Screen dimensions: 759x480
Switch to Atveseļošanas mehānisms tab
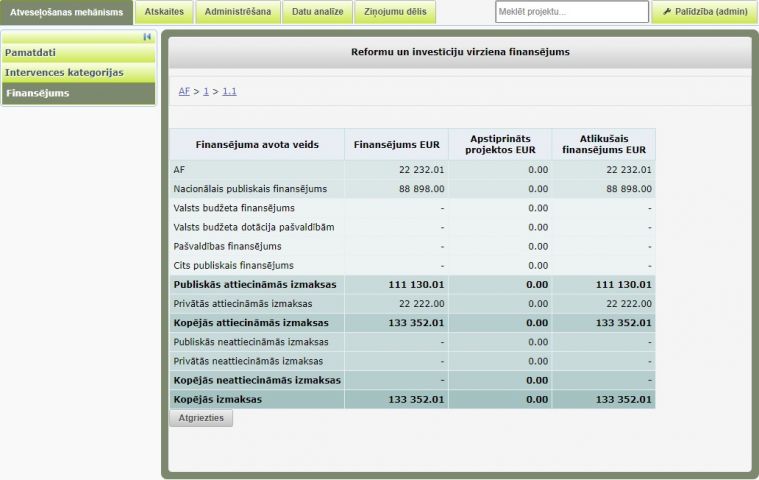point(67,12)
